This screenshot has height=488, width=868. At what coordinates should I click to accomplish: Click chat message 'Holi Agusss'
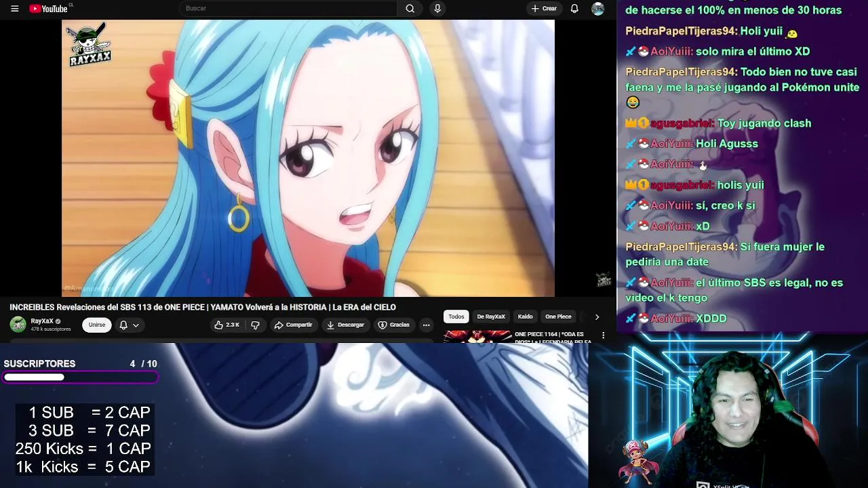click(x=726, y=144)
